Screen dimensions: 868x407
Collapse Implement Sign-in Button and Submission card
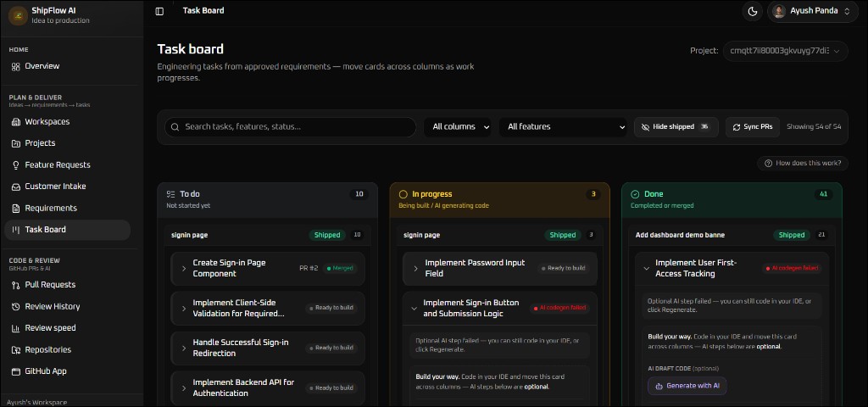point(414,309)
